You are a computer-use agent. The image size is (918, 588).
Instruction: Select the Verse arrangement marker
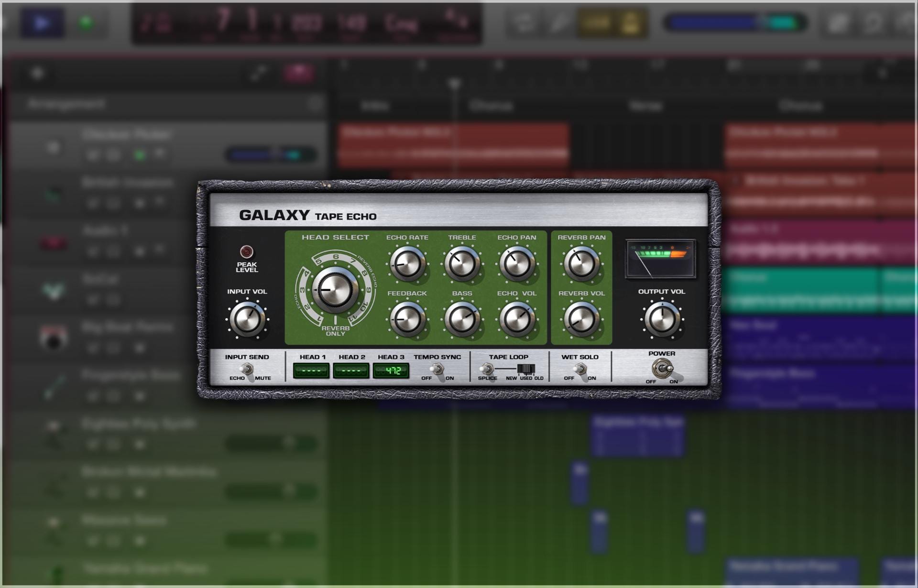point(645,106)
